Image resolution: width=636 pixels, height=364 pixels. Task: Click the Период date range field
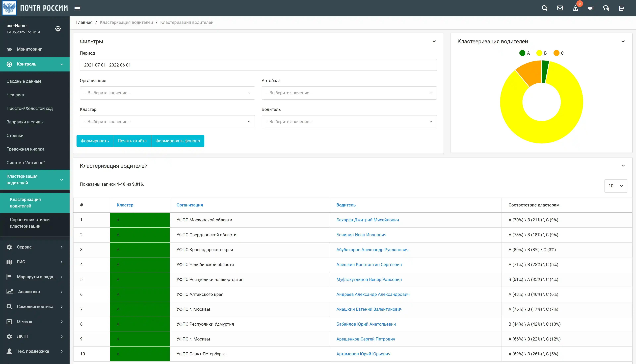pyautogui.click(x=258, y=65)
